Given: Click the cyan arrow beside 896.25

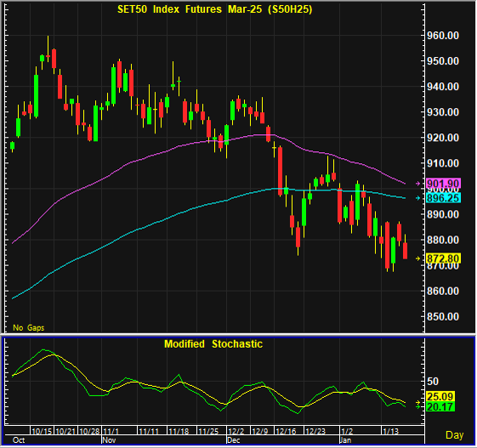Looking at the screenshot, I should [418, 198].
